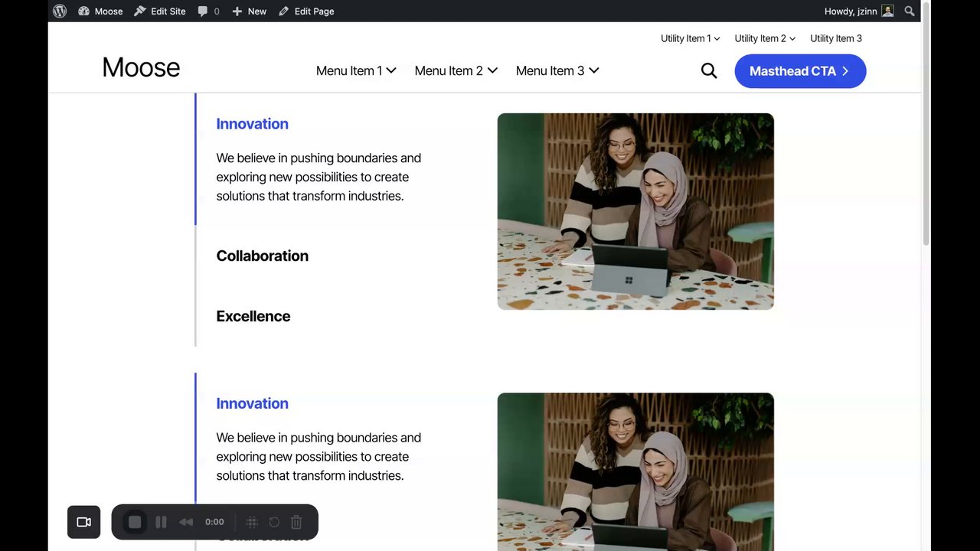The width and height of the screenshot is (980, 551).
Task: Click the second women-at-laptop image
Action: [x=635, y=471]
